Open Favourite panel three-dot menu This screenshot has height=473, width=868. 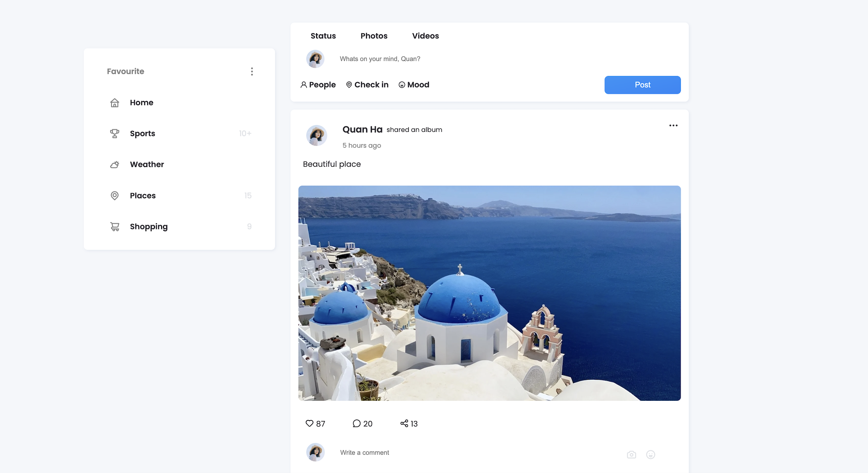pyautogui.click(x=252, y=71)
